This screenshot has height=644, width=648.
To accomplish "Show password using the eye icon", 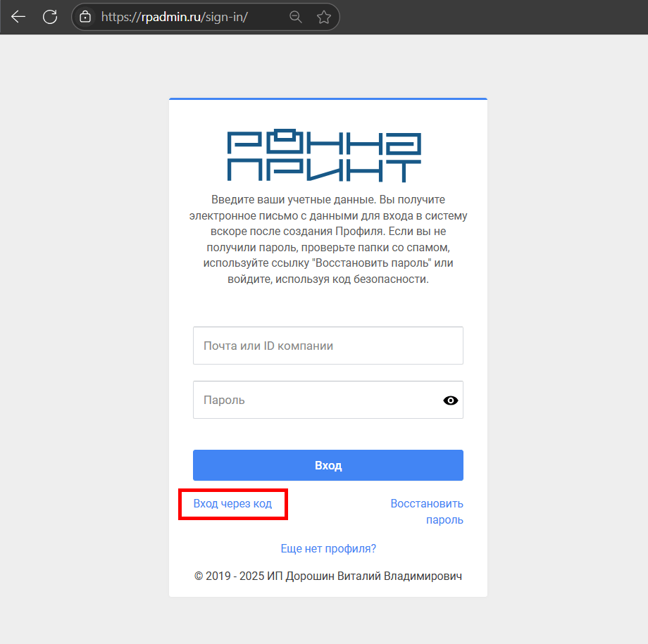I will [x=451, y=400].
